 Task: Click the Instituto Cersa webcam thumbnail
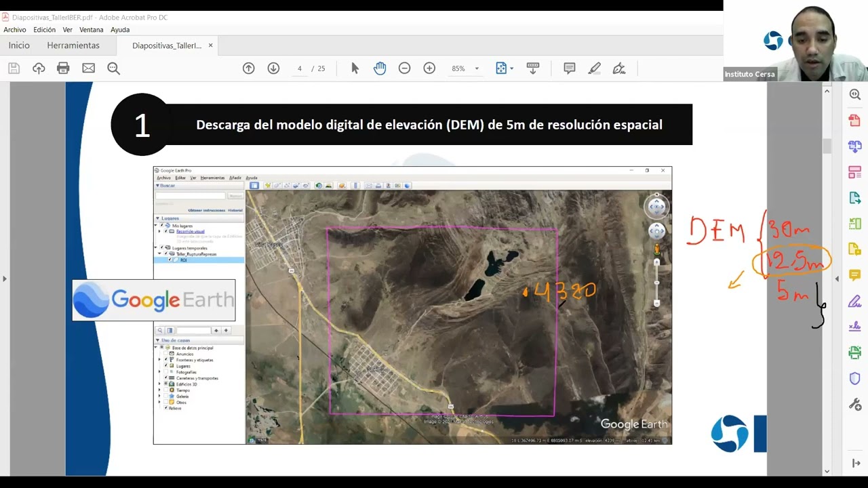pos(795,41)
